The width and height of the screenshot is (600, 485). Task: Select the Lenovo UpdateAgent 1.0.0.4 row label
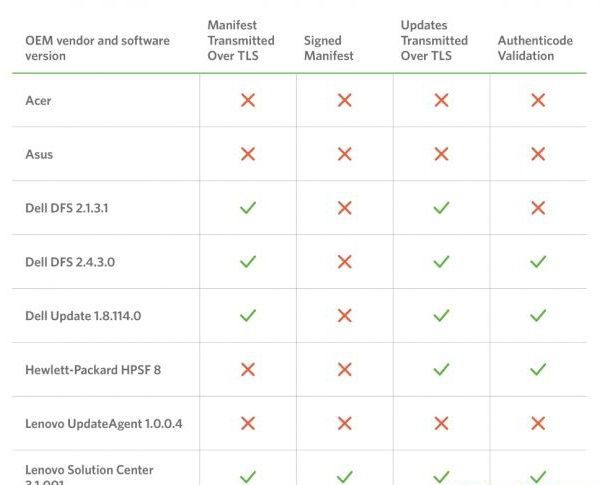(x=104, y=424)
